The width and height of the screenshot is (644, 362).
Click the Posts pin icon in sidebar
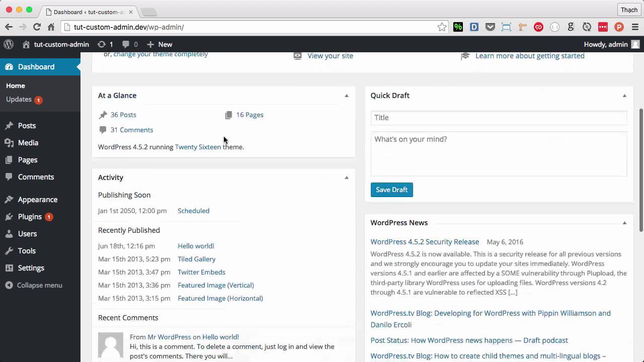coord(9,126)
